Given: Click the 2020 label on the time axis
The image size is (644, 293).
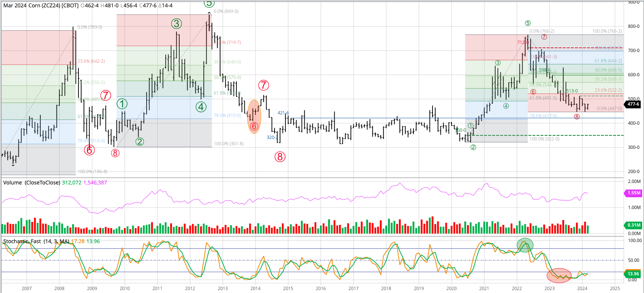Looking at the screenshot, I should click(x=452, y=288).
